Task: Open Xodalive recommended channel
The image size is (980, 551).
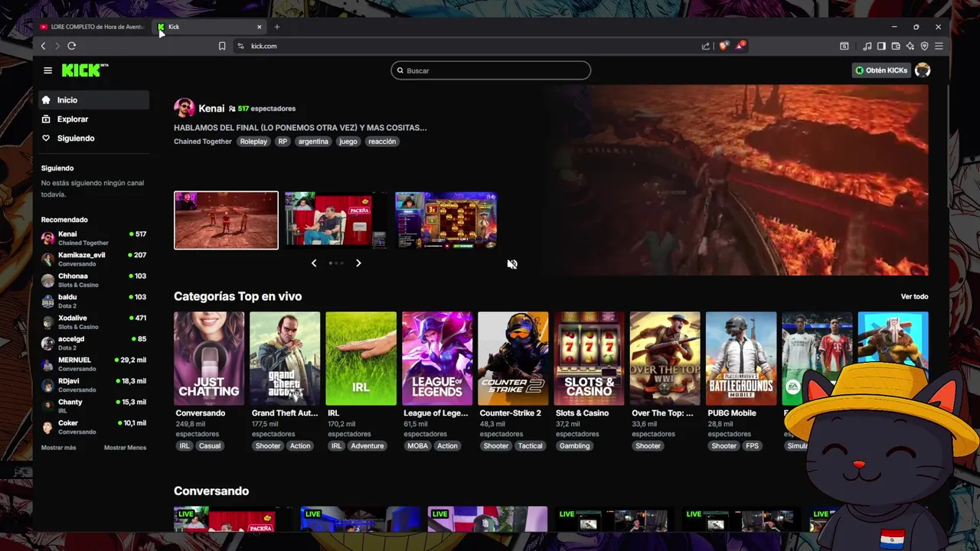Action: click(93, 322)
